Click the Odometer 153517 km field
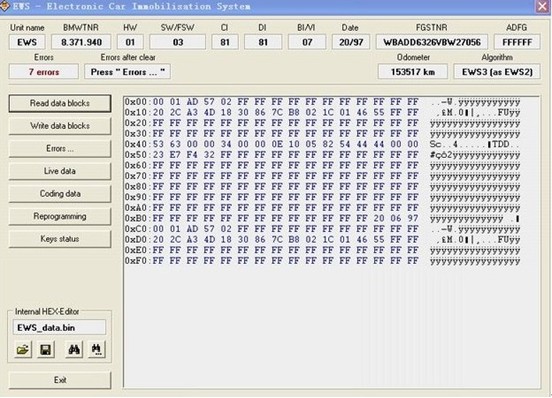 [413, 72]
